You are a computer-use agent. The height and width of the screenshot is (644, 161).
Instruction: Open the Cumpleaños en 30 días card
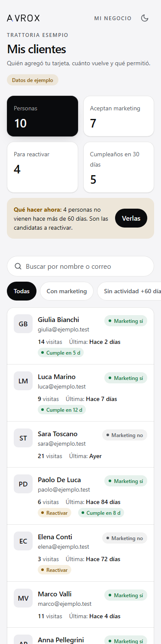[118, 167]
